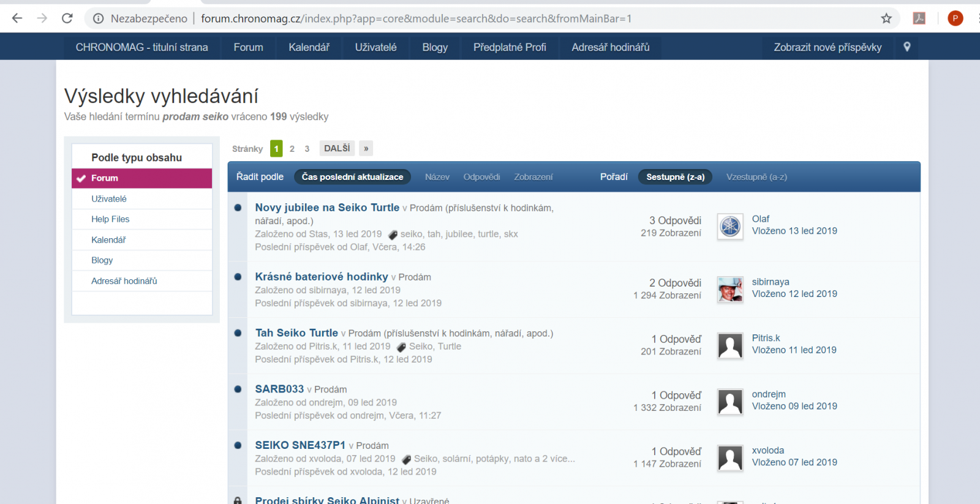Open Adresář hodinářů in top navbar
The height and width of the screenshot is (504, 980).
(610, 47)
